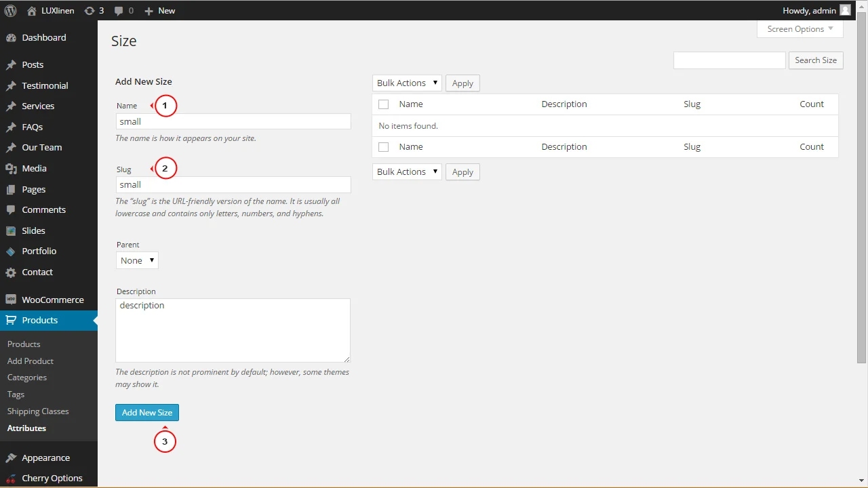Select Shipping Classes submenu item
Image resolution: width=868 pixels, height=488 pixels.
pyautogui.click(x=38, y=411)
